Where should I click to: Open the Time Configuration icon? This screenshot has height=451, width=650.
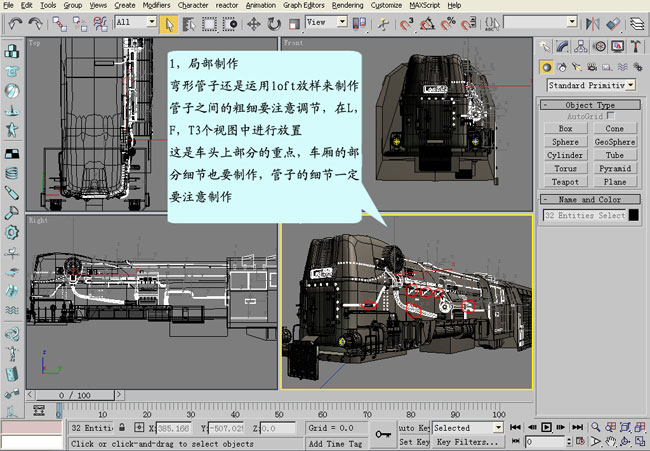pos(581,441)
